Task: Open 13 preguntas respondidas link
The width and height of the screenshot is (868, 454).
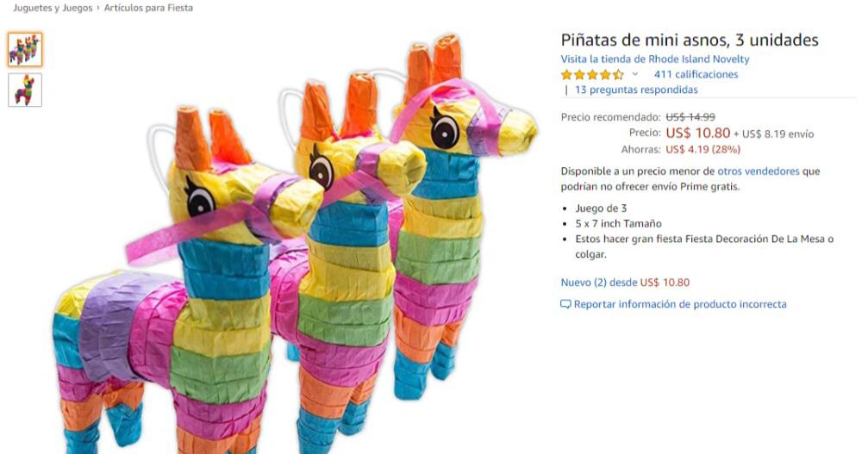Action: click(636, 90)
